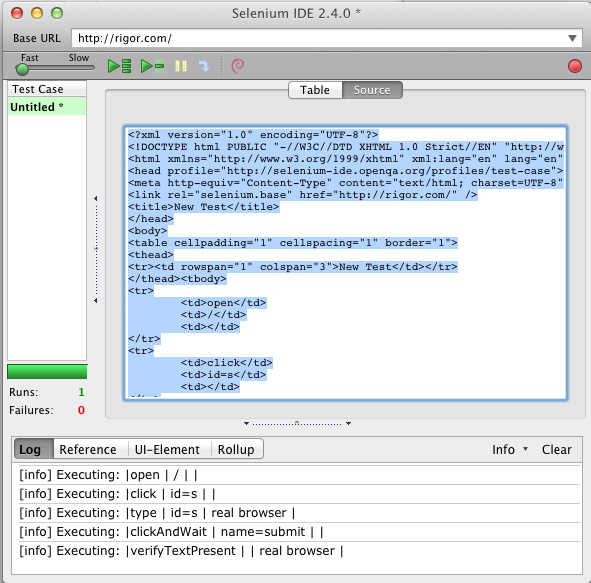Click inside the source code editor
This screenshot has height=583, width=591.
[345, 263]
